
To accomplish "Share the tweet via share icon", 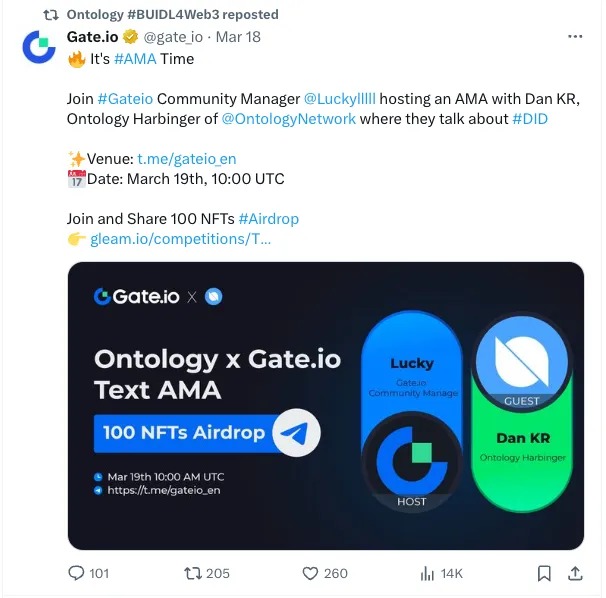I will tap(575, 573).
